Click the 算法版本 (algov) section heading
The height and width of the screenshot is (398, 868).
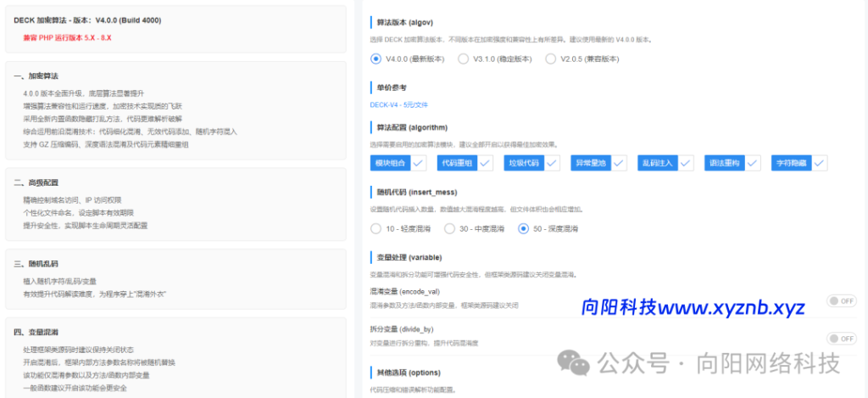pyautogui.click(x=404, y=23)
